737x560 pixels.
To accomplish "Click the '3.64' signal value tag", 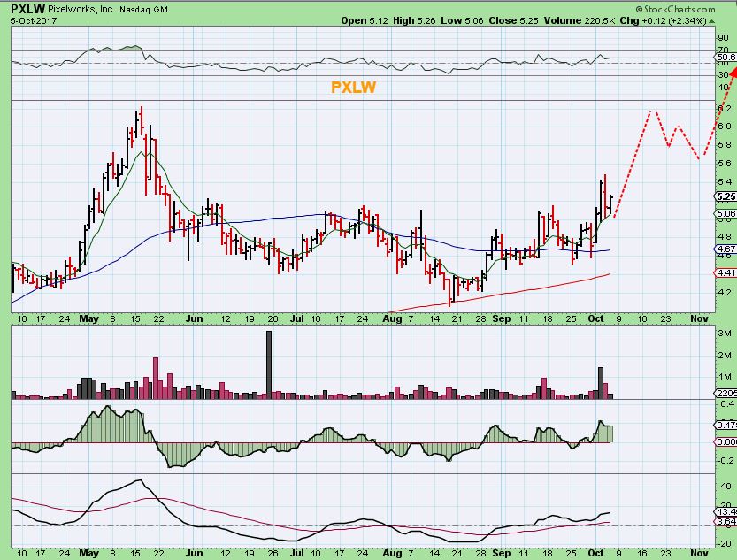I will 725,521.
